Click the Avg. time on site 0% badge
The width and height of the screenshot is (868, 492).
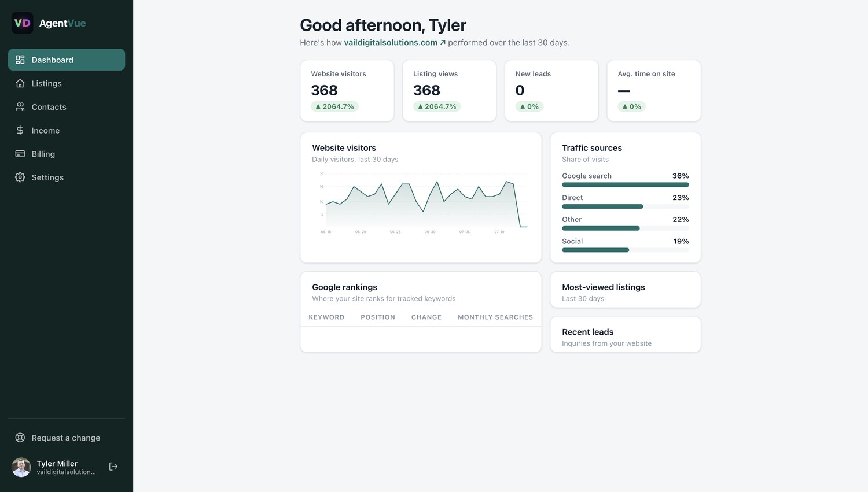pyautogui.click(x=632, y=106)
